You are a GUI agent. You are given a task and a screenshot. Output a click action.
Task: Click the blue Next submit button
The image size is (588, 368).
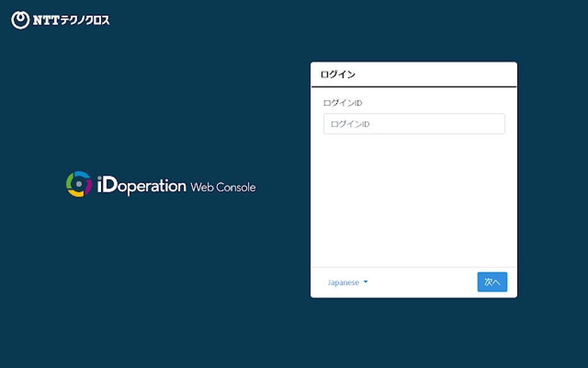[491, 282]
